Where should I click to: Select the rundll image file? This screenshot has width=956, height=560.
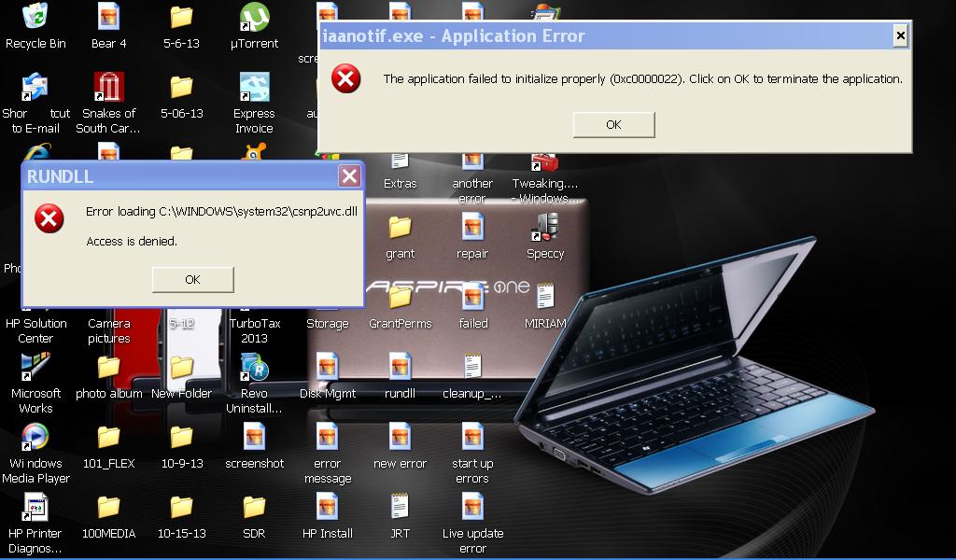(400, 367)
